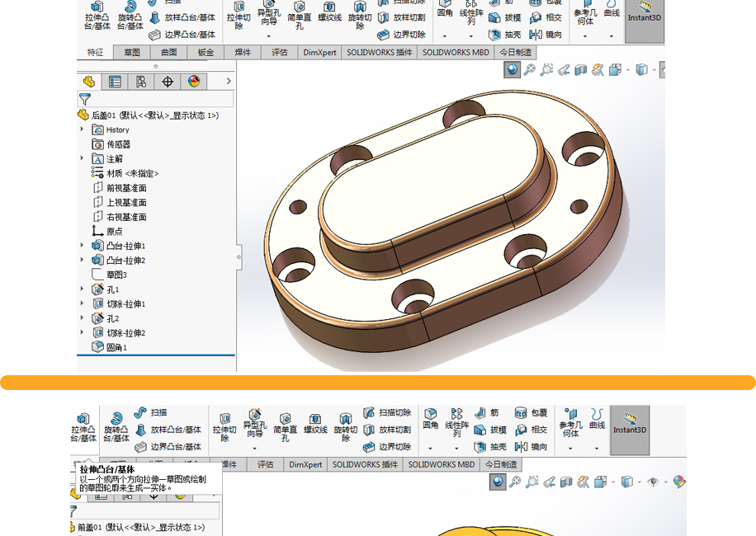Image resolution: width=756 pixels, height=536 pixels.
Task: Switch to the PropertyManager tab
Action: 115,82
